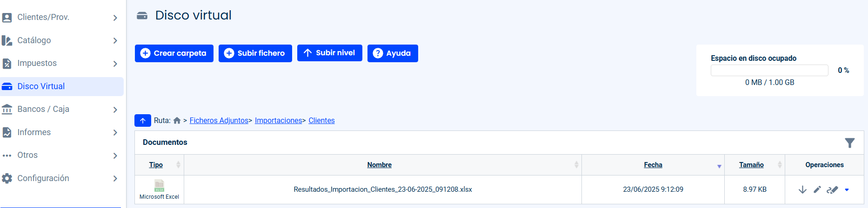Viewport: 868px width, 208px height.
Task: Click the signature pen icon in Operaciones
Action: tap(832, 189)
